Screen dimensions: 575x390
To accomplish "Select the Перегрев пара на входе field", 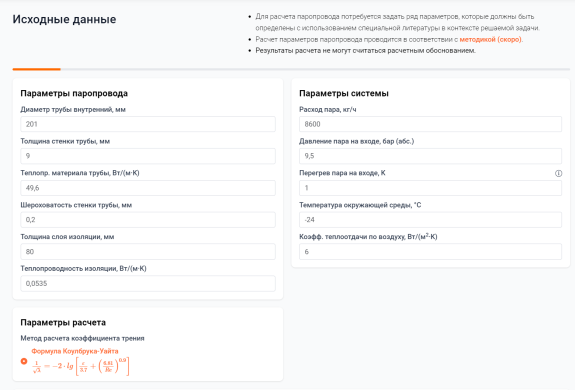I will click(x=430, y=188).
